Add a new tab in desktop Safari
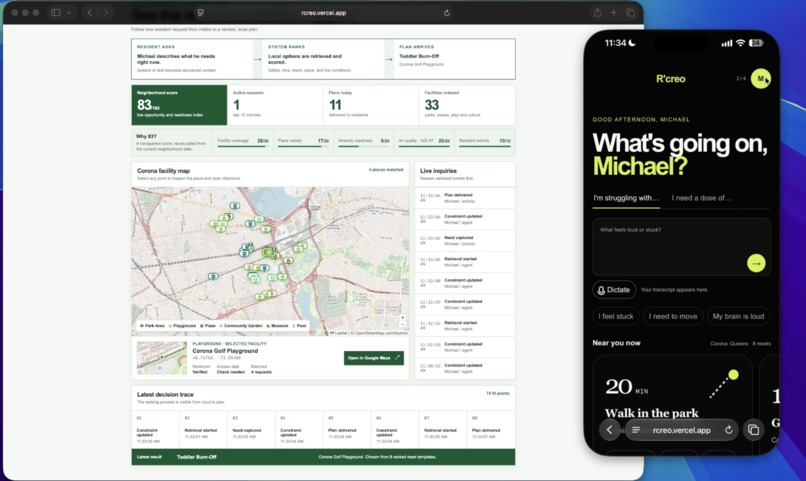The width and height of the screenshot is (806, 481). pyautogui.click(x=613, y=12)
